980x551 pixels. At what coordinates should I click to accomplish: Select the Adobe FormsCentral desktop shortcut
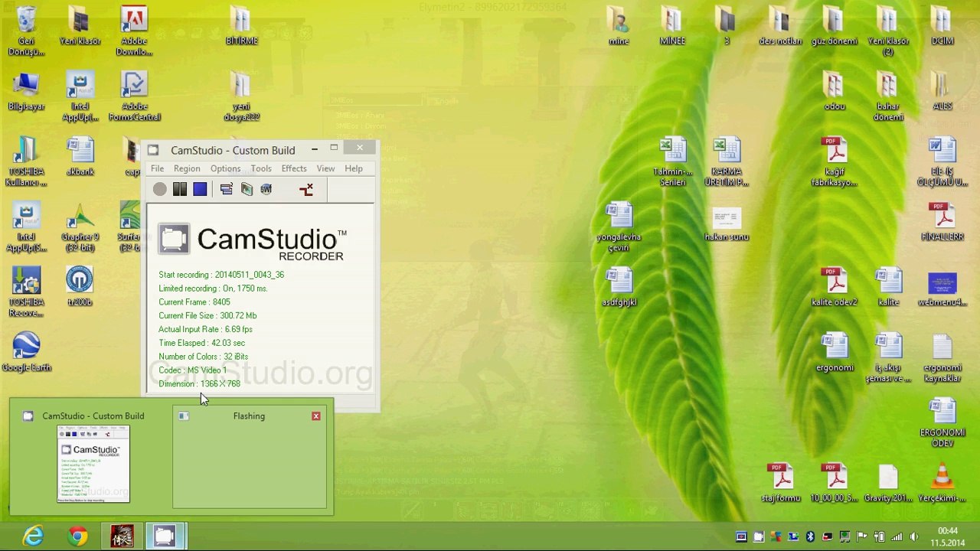[x=134, y=96]
